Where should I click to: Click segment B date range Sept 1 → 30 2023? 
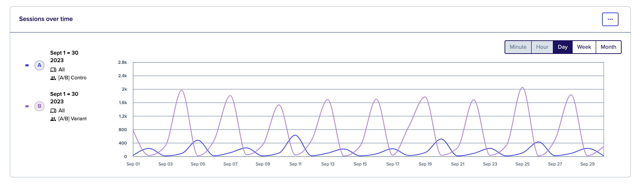64,98
